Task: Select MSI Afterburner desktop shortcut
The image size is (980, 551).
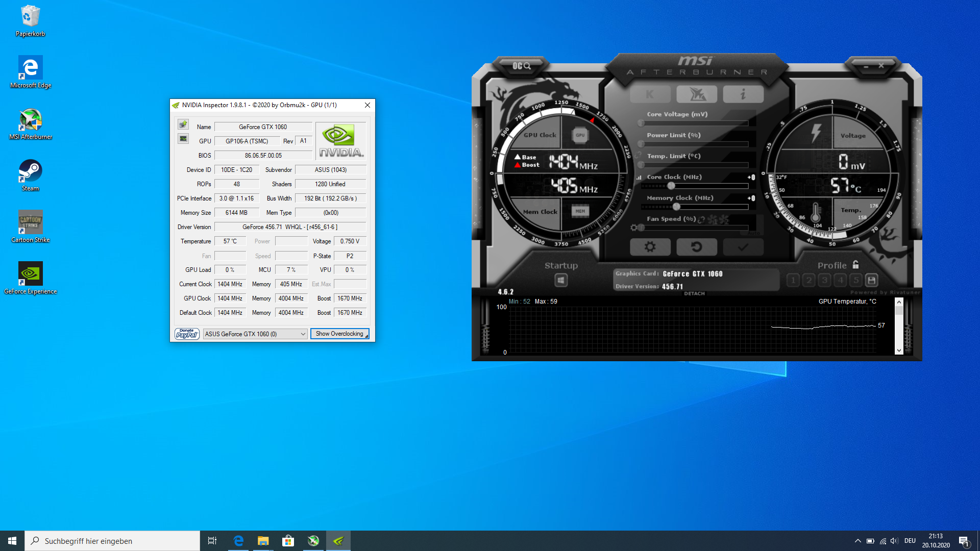Action: click(31, 124)
